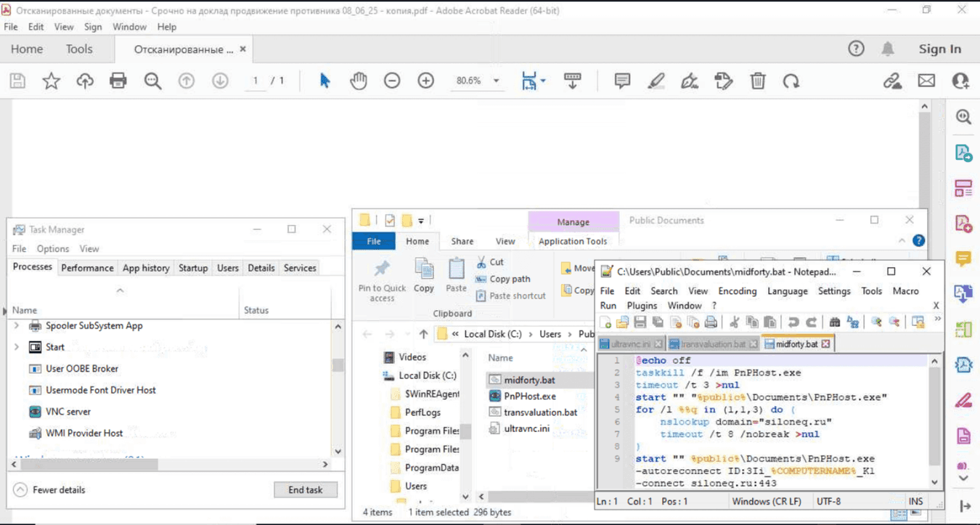Image resolution: width=980 pixels, height=525 pixels.
Task: Click Notepad++ save file icon
Action: (x=640, y=322)
